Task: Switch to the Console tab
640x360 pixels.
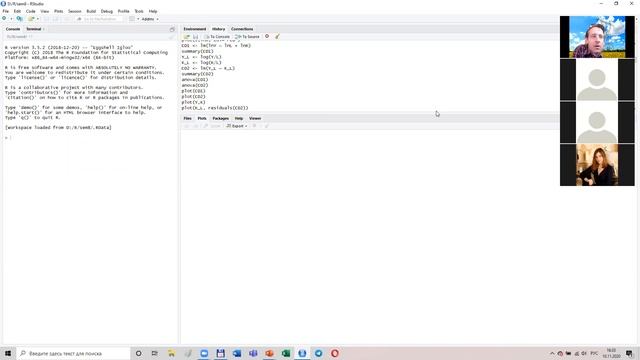Action: tap(13, 29)
